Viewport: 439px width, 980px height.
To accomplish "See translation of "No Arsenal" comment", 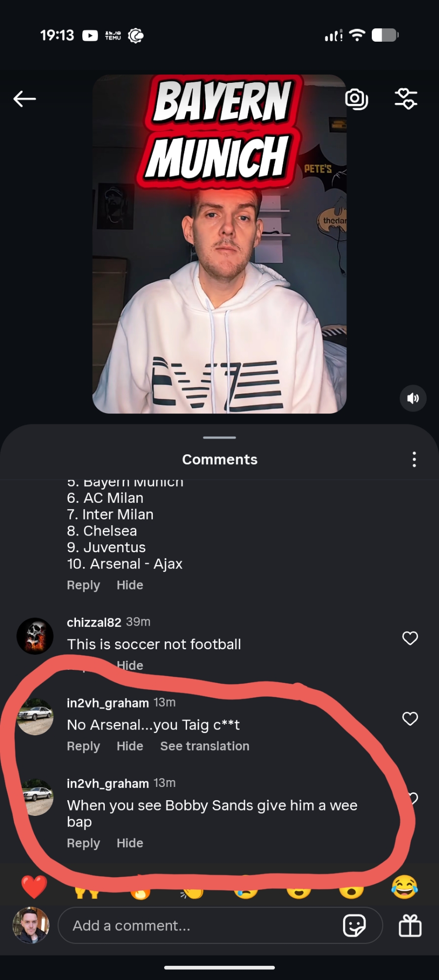I will (x=205, y=746).
